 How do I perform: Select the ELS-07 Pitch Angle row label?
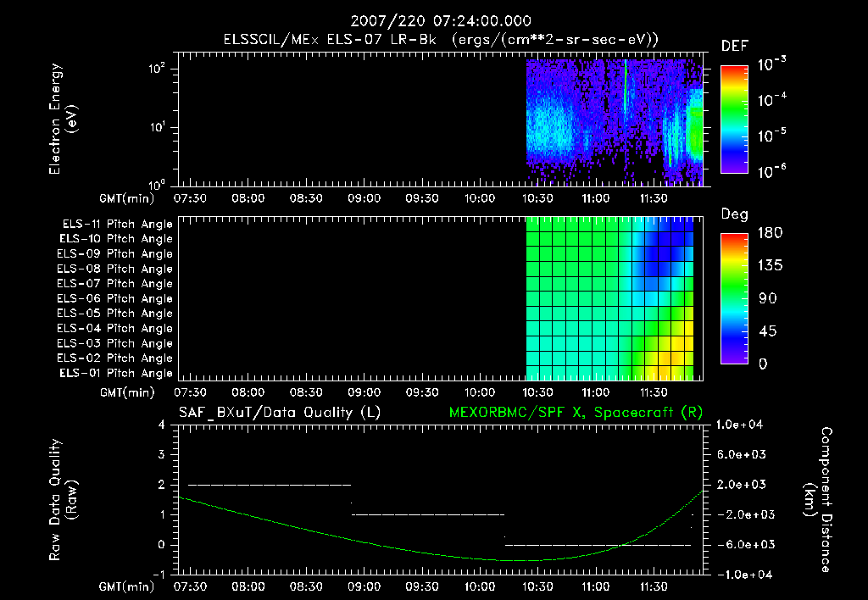[114, 283]
